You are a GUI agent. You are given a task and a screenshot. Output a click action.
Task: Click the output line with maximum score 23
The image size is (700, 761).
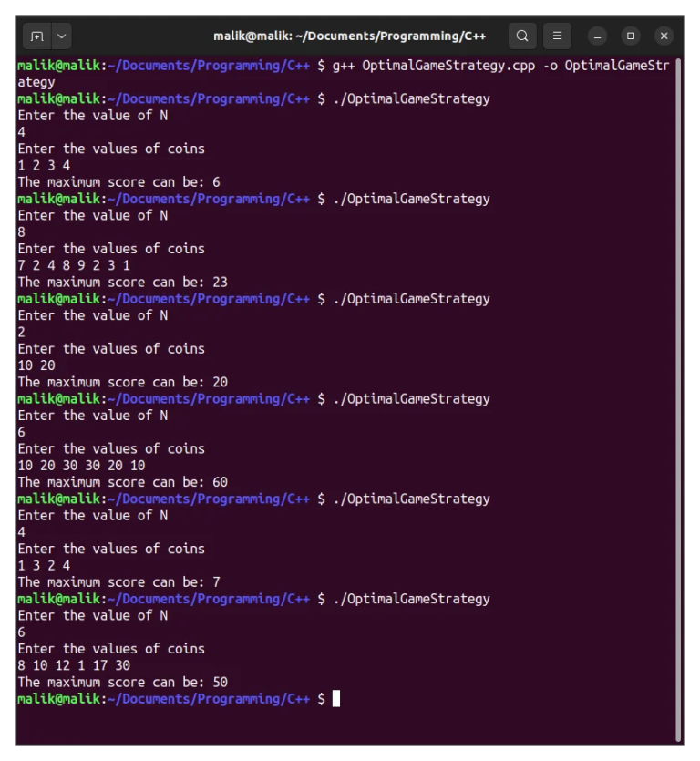(x=122, y=283)
